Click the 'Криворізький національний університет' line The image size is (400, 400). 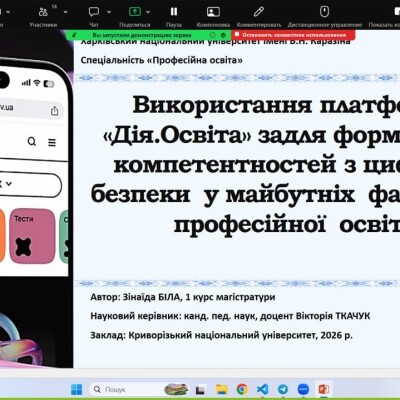point(222,335)
